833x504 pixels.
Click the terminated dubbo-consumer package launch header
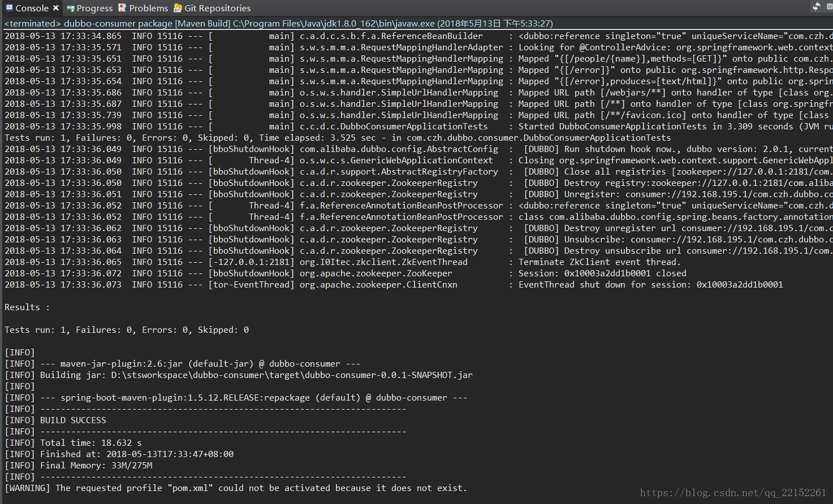279,24
